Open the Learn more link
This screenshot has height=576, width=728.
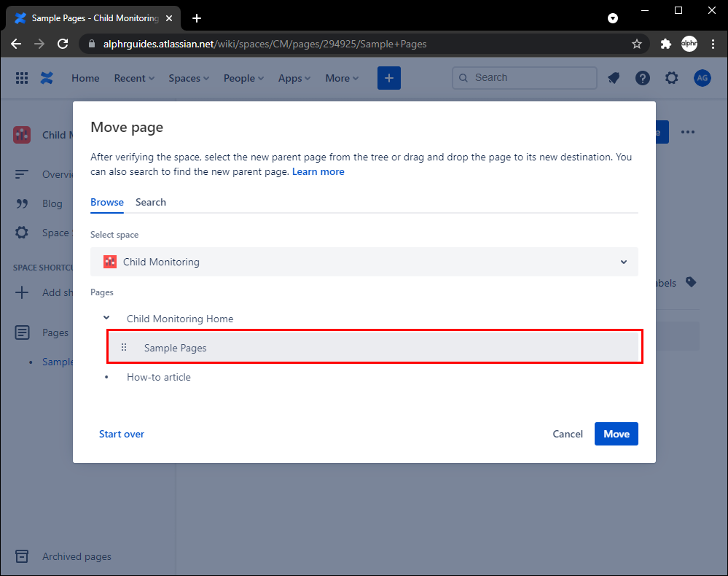click(318, 172)
